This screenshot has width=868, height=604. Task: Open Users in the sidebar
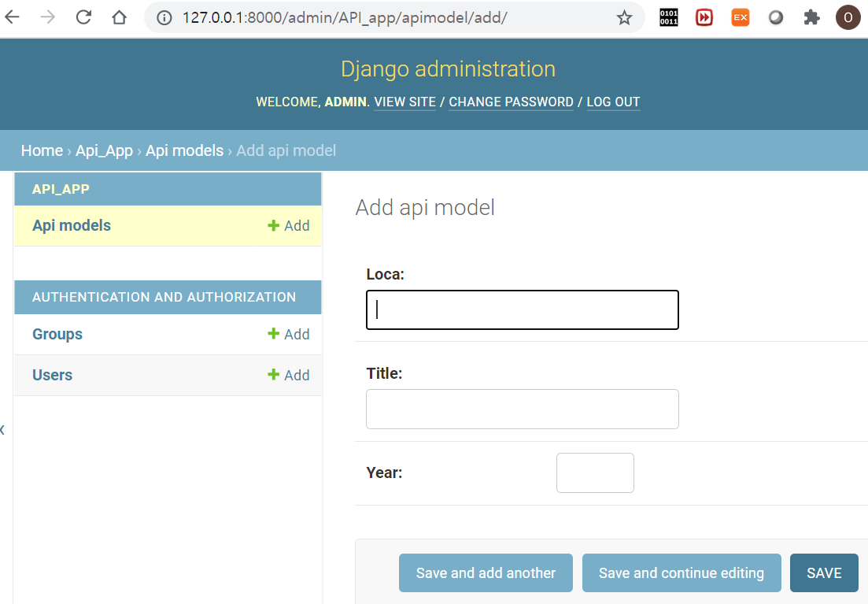[53, 375]
